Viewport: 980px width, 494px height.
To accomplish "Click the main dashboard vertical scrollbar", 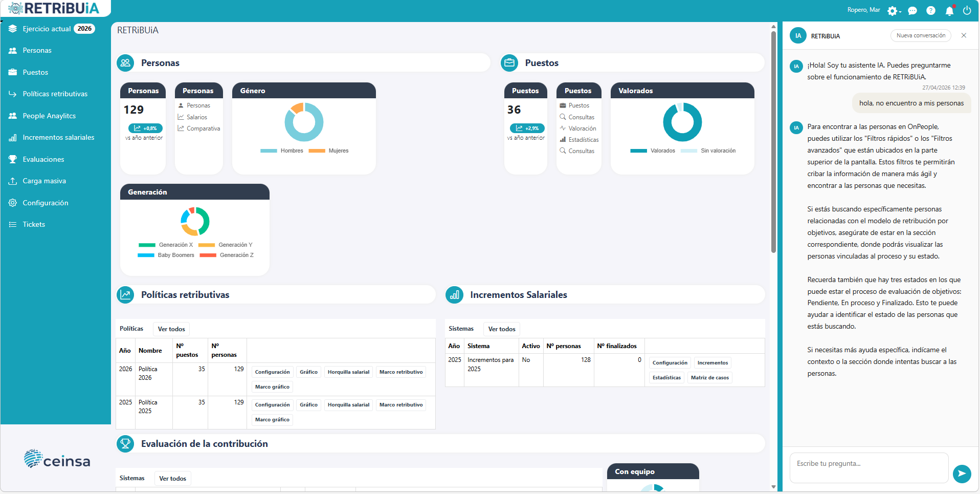I will tap(773, 142).
